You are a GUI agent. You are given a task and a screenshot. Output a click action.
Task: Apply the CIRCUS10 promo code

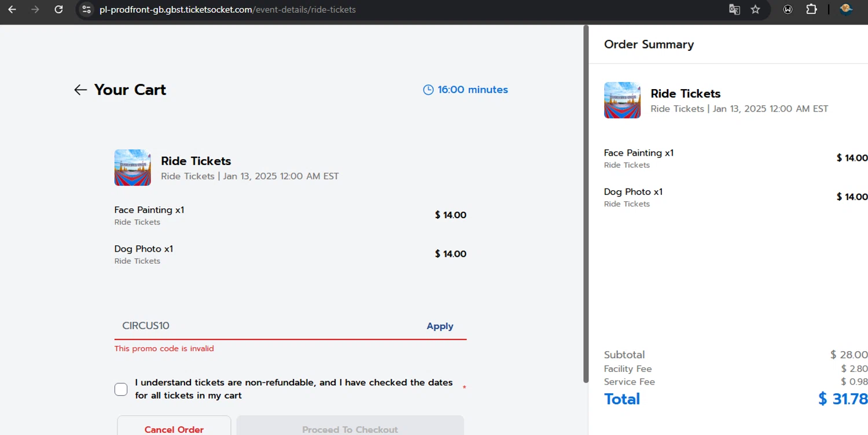tap(440, 326)
